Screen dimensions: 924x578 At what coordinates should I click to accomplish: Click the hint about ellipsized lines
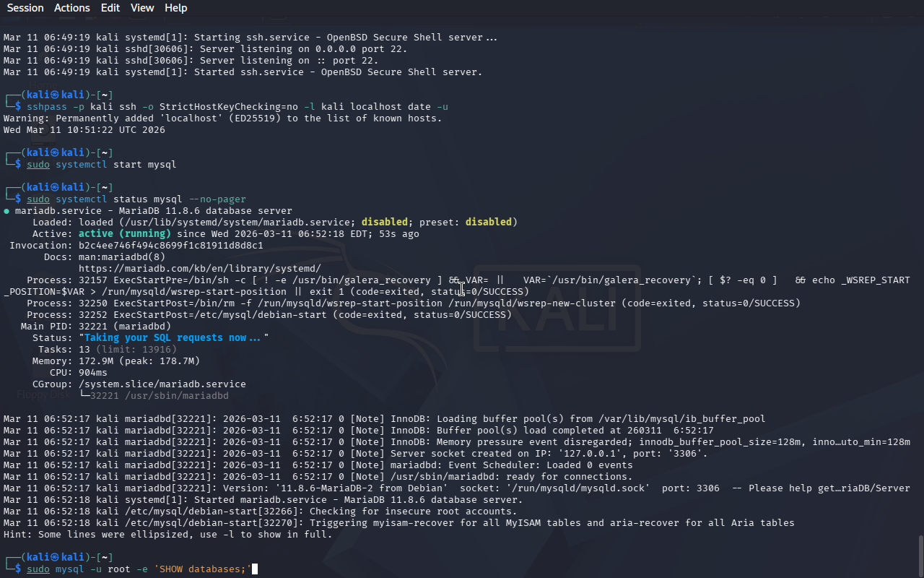tap(167, 535)
